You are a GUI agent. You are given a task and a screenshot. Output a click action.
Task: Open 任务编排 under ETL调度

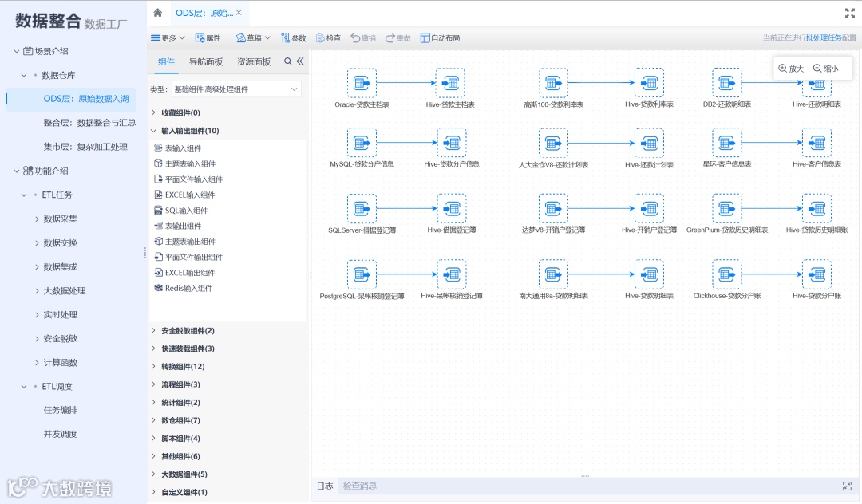(61, 410)
